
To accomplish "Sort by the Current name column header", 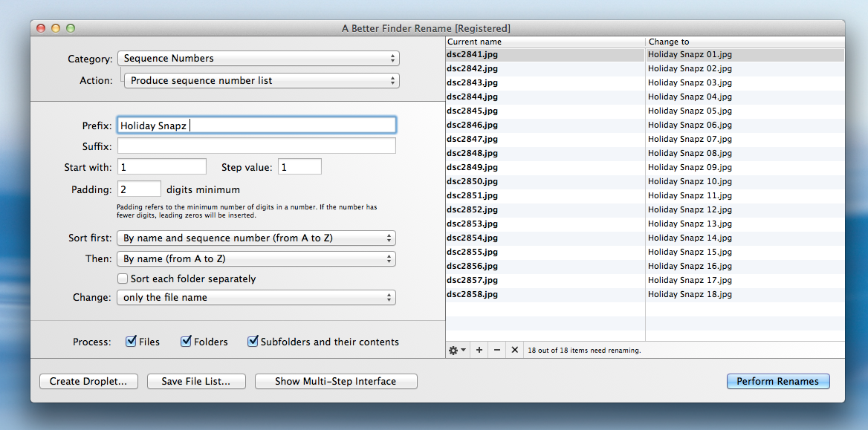I will pyautogui.click(x=545, y=42).
